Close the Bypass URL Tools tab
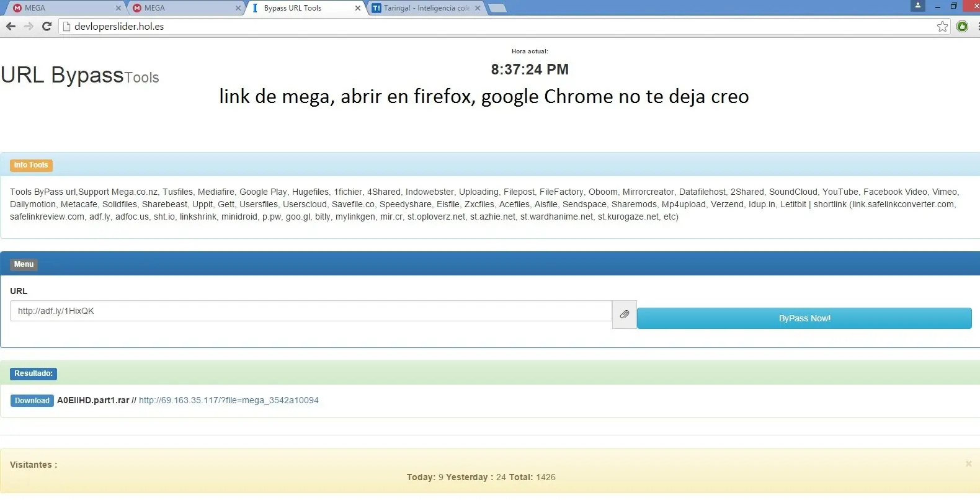This screenshot has height=500, width=980. [358, 9]
